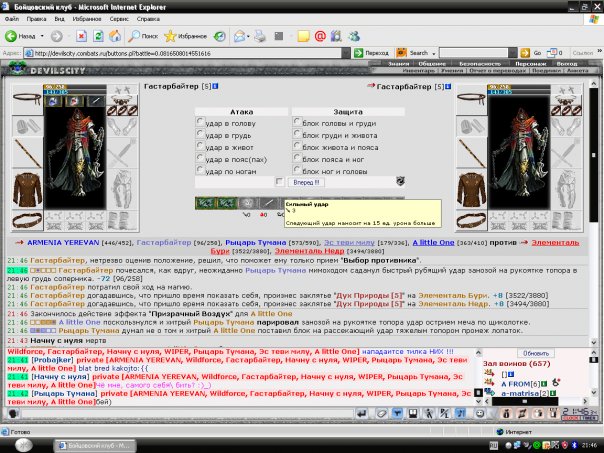Click the chat message input field
Image resolution: width=604 pixels, height=453 pixels.
187,414
